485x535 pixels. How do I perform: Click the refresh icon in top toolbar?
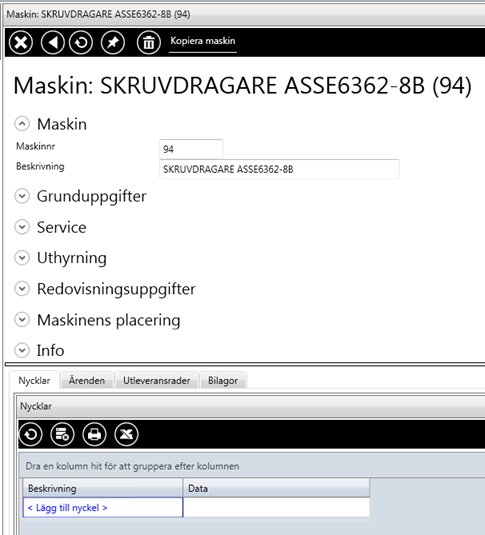tap(81, 43)
